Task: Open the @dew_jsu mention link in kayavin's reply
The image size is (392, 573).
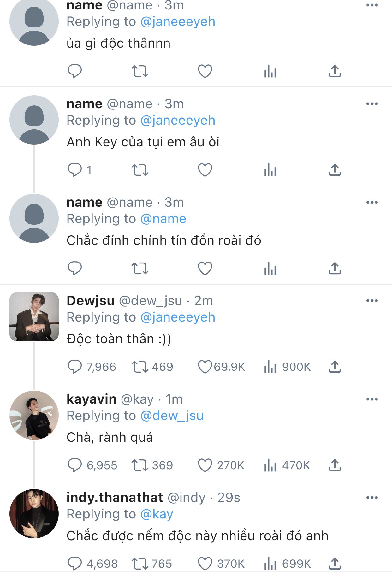Action: click(x=172, y=416)
